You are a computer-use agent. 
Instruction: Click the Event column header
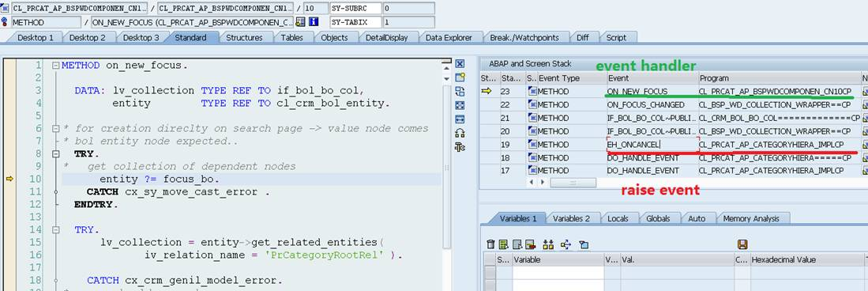pos(652,78)
